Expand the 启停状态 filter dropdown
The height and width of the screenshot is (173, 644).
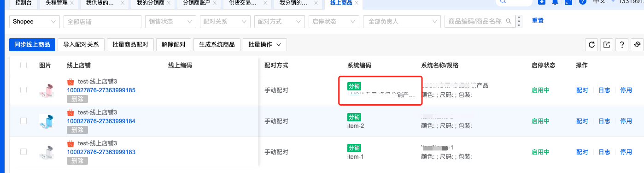(x=334, y=21)
